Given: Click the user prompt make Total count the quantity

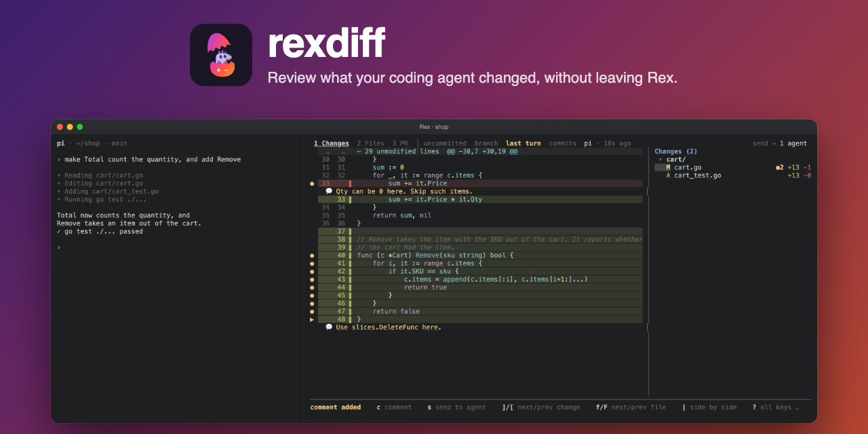Looking at the screenshot, I should pos(149,159).
